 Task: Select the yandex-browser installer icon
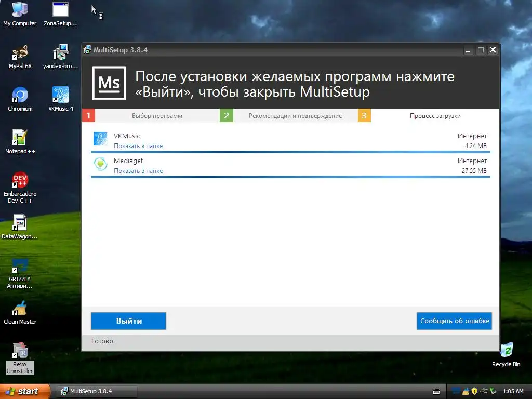tap(60, 57)
